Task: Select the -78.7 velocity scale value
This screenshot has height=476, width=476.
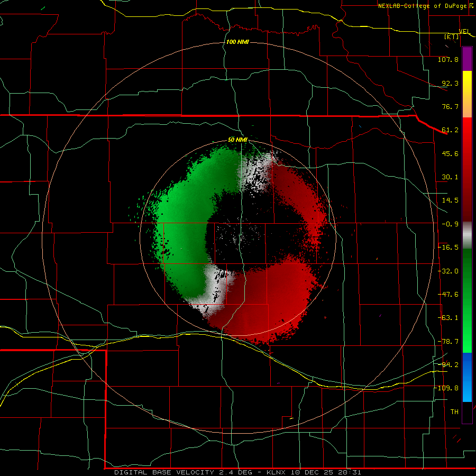Action: click(x=448, y=342)
